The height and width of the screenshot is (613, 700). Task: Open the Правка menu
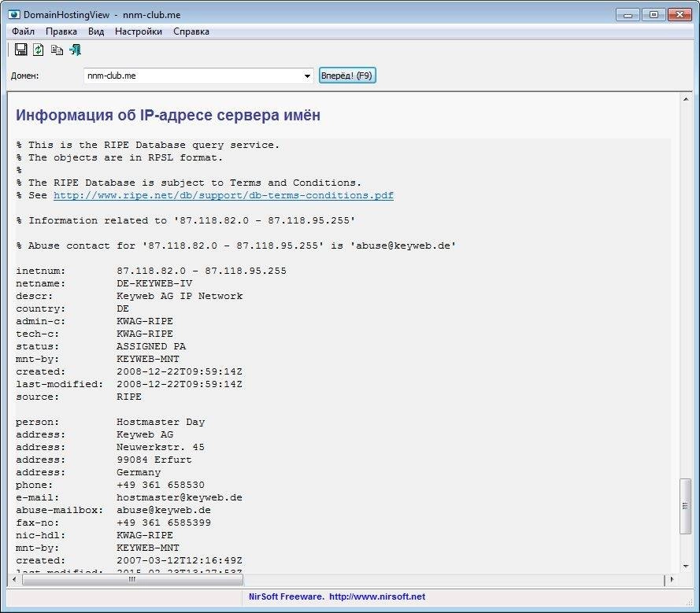click(x=61, y=31)
